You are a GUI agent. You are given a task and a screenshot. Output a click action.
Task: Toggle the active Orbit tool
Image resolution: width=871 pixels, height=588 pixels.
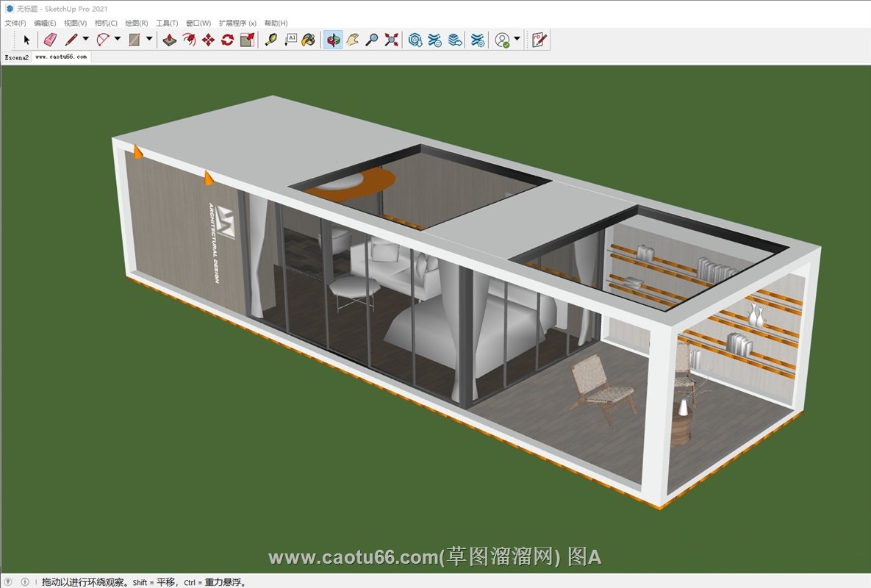point(334,40)
